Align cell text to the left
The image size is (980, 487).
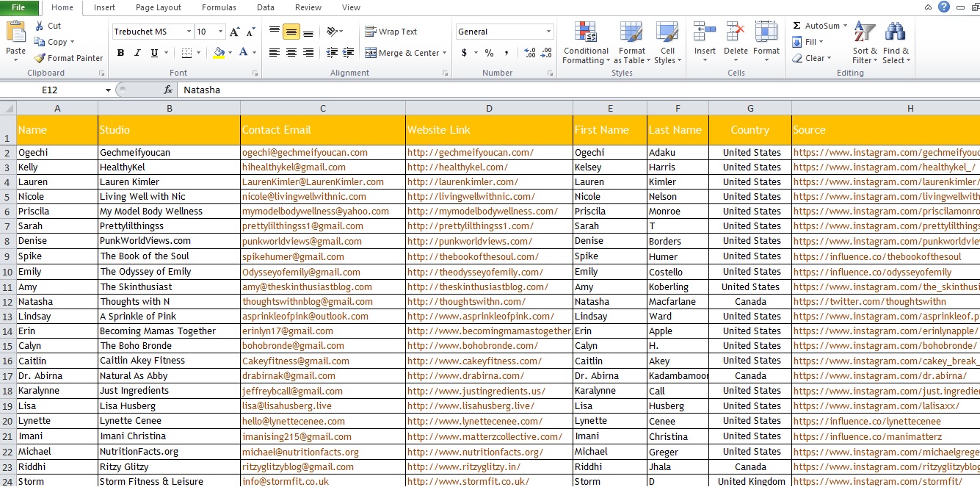tap(275, 53)
